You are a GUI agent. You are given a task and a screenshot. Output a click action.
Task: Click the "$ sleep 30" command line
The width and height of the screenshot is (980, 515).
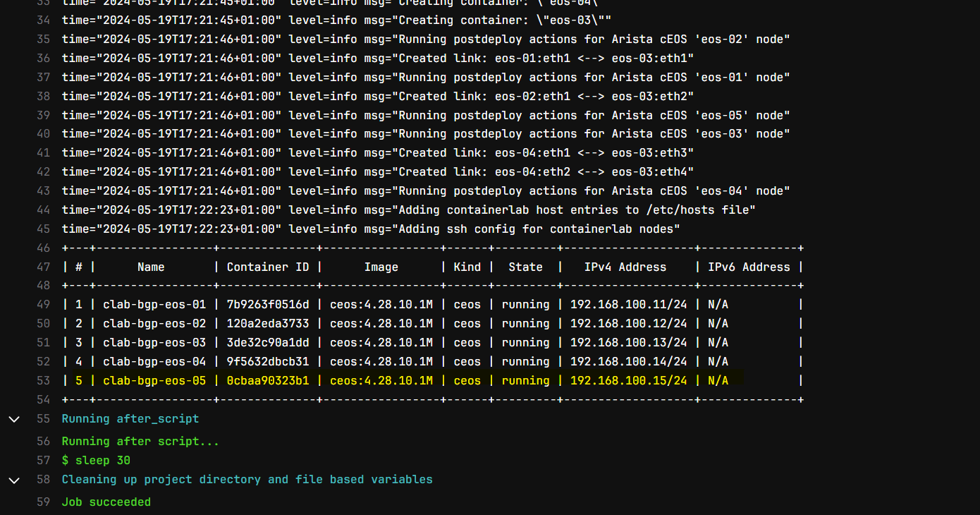(x=96, y=460)
